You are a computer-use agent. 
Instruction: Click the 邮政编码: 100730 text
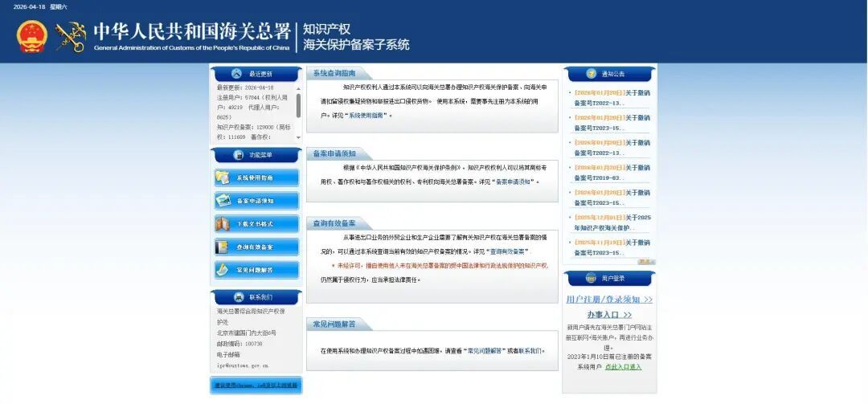(x=240, y=344)
